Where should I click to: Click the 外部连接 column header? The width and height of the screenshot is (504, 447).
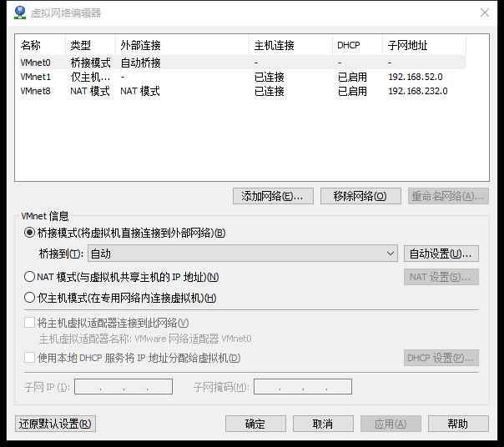182,45
